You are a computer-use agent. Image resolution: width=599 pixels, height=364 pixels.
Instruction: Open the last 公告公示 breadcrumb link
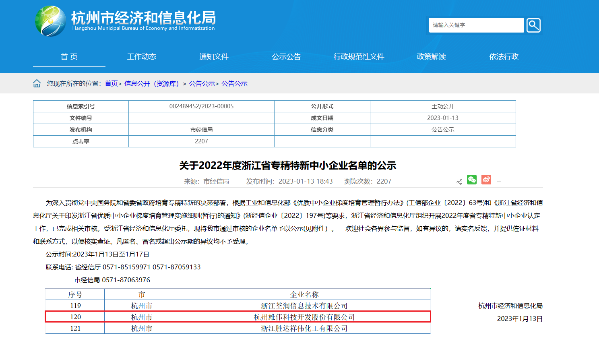click(234, 83)
